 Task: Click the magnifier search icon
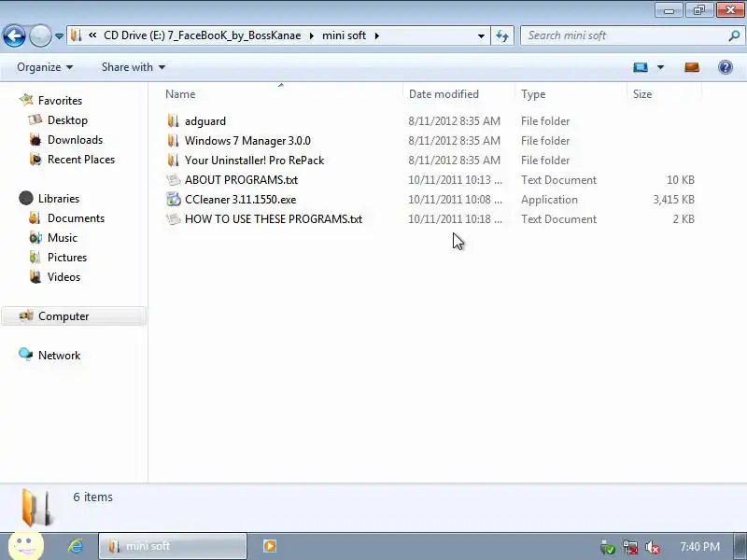coord(734,35)
